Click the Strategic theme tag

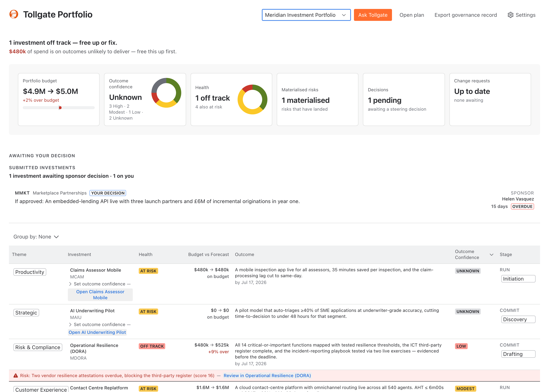coord(26,313)
